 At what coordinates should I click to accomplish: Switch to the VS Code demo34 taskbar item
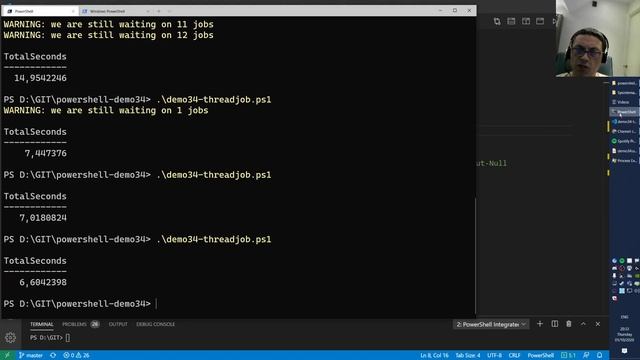(x=624, y=122)
